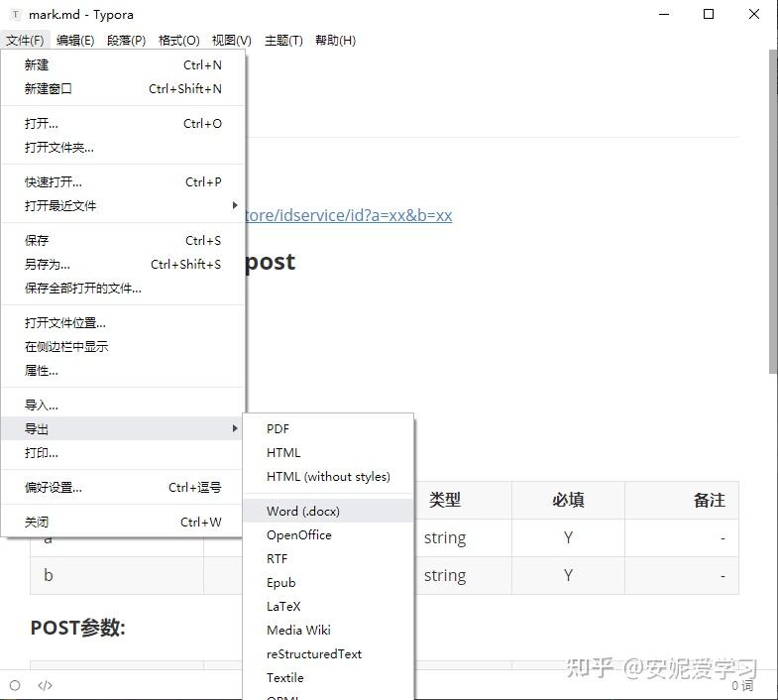This screenshot has height=700, width=778.
Task: Choose 打开文件位置... entry
Action: 123,323
